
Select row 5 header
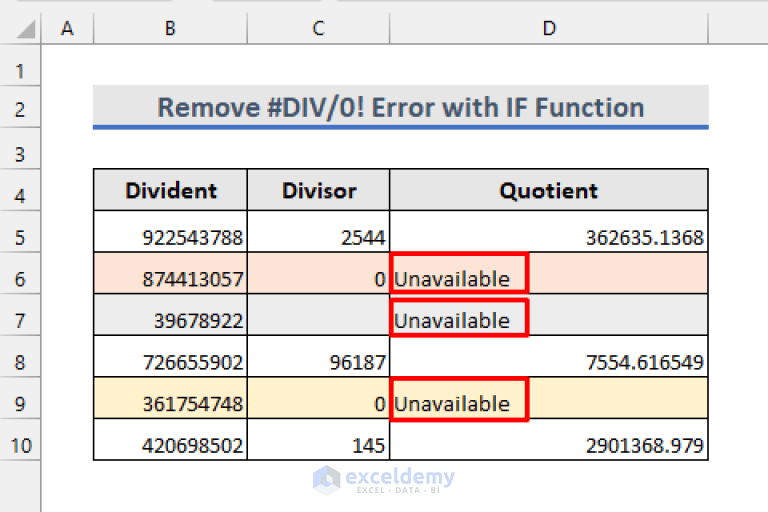(20, 232)
